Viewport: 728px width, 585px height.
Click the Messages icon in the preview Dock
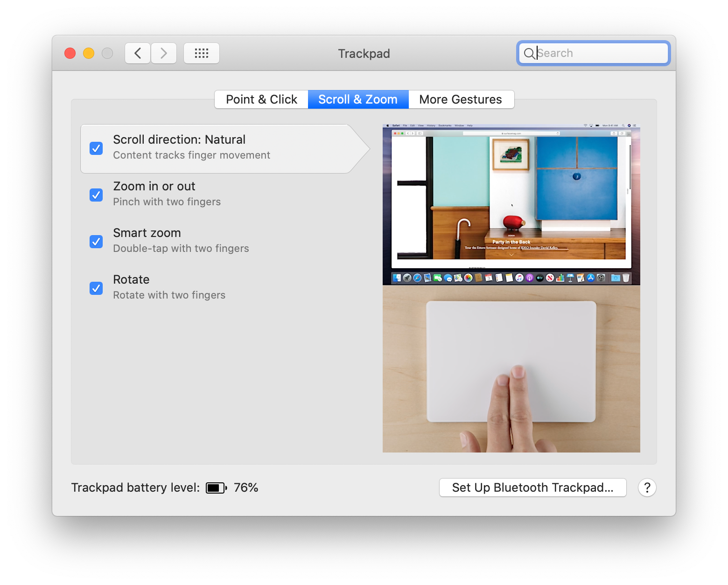(x=448, y=278)
